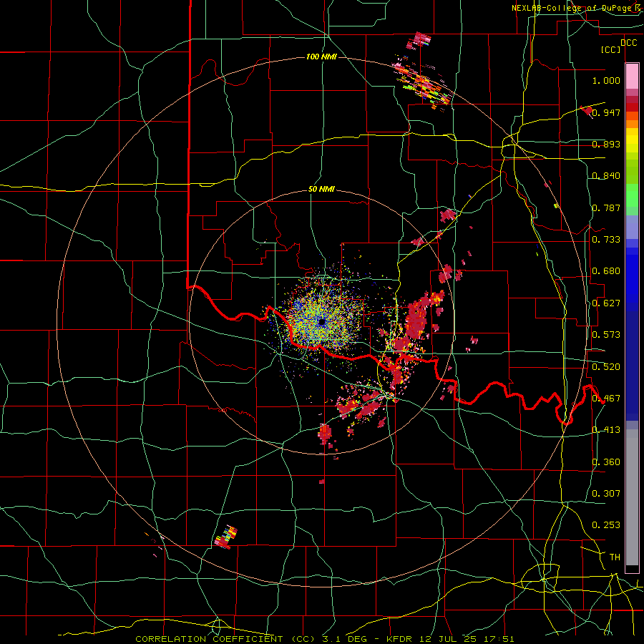Image resolution: width=644 pixels, height=644 pixels.
Task: Click the 0.893 scale value
Action: pos(606,144)
